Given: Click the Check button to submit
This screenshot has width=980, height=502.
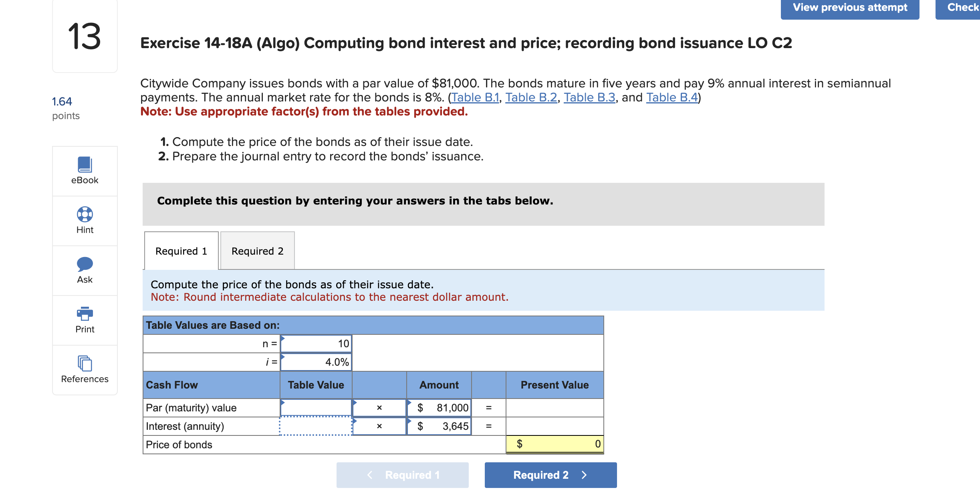Looking at the screenshot, I should [x=963, y=7].
